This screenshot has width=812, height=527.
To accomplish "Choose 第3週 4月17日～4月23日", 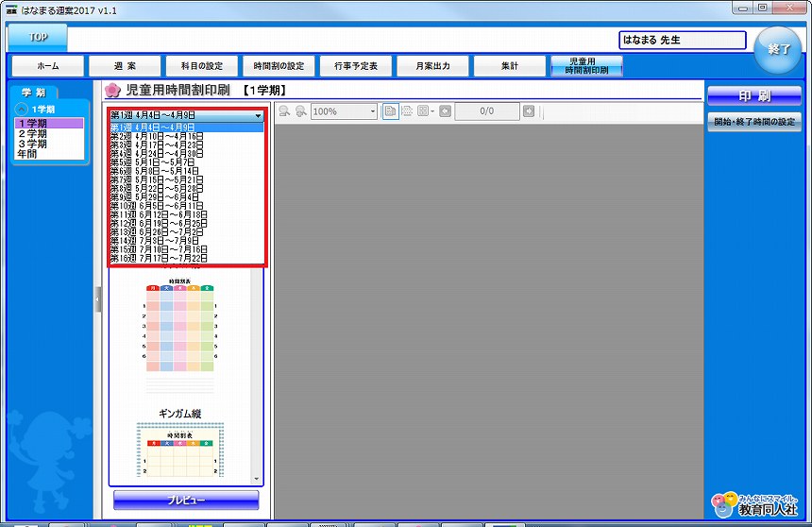I will point(186,145).
